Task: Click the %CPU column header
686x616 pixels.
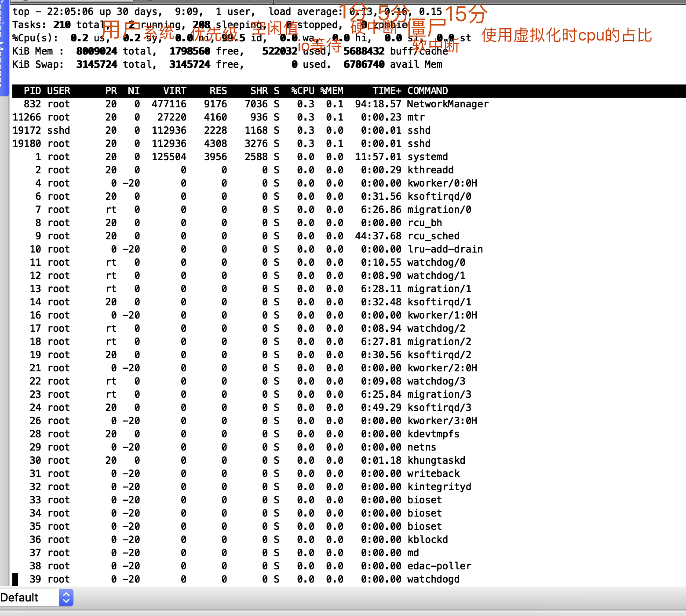Action: click(303, 91)
